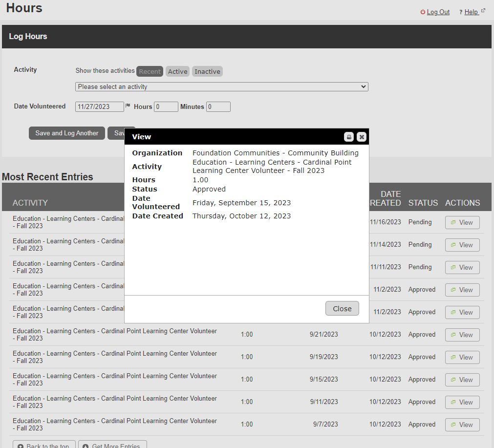Click Back to the top button
The height and width of the screenshot is (448, 494).
[44, 445]
